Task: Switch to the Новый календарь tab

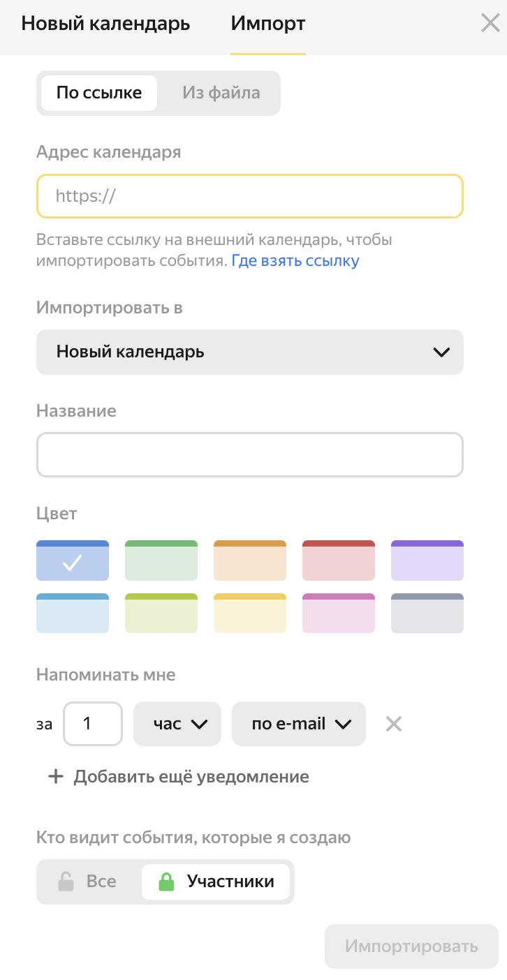Action: click(105, 24)
